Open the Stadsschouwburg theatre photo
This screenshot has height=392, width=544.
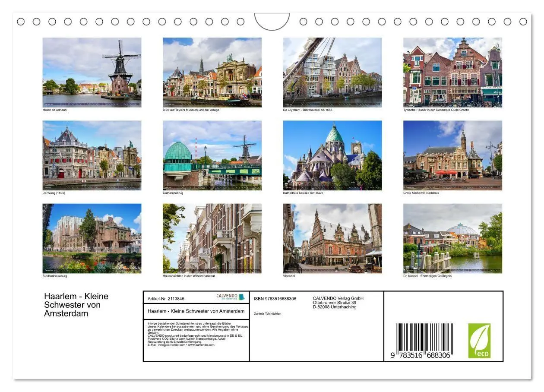(92, 238)
